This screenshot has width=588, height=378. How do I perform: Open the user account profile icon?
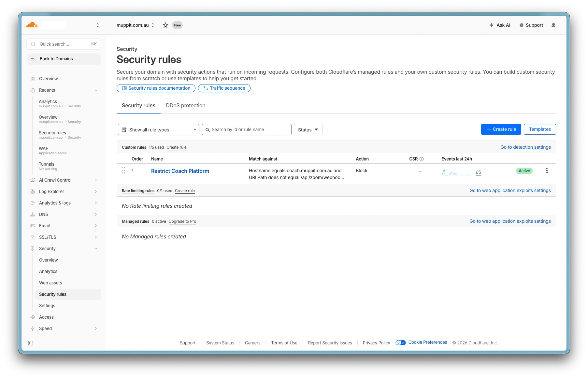click(x=553, y=25)
